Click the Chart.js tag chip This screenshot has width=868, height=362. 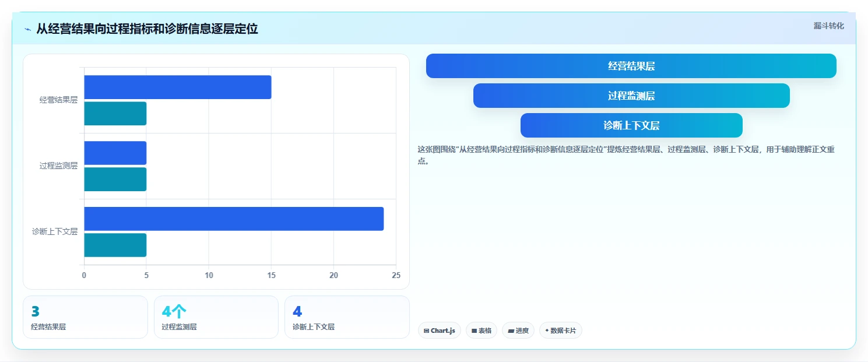(x=439, y=331)
